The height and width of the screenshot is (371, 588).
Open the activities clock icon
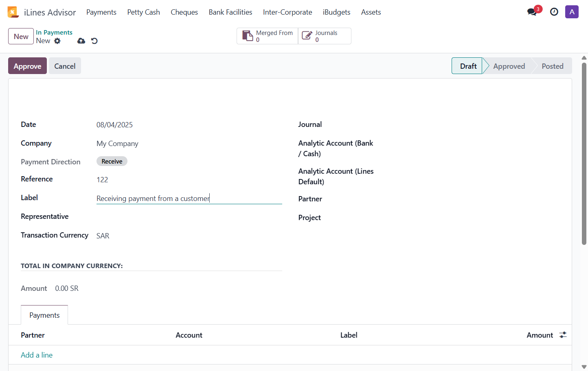[554, 12]
